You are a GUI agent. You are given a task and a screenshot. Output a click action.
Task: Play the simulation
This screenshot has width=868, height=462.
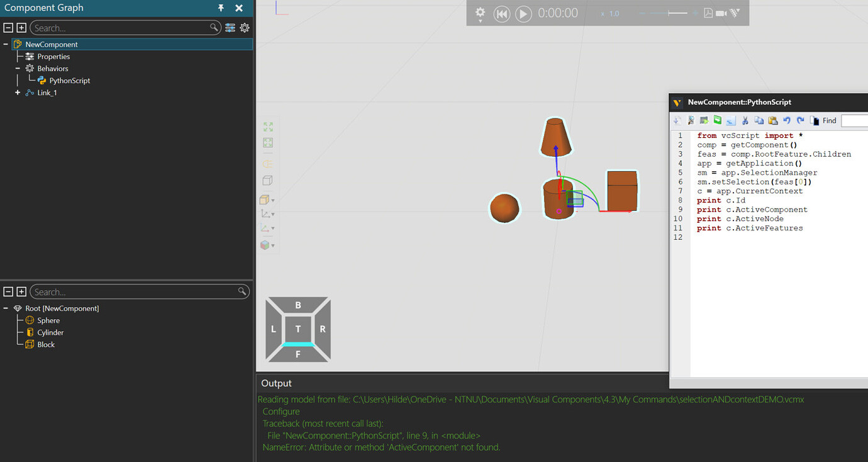coord(523,13)
